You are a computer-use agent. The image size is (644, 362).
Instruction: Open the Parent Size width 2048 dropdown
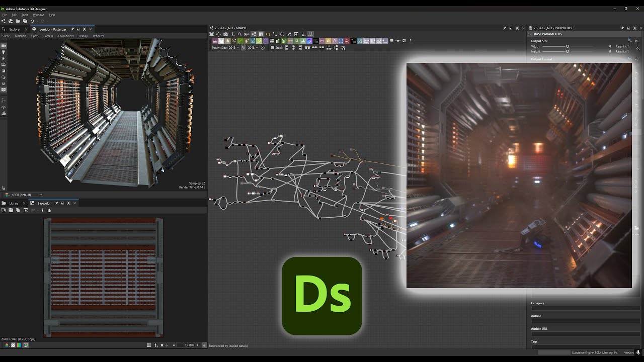[x=233, y=48]
